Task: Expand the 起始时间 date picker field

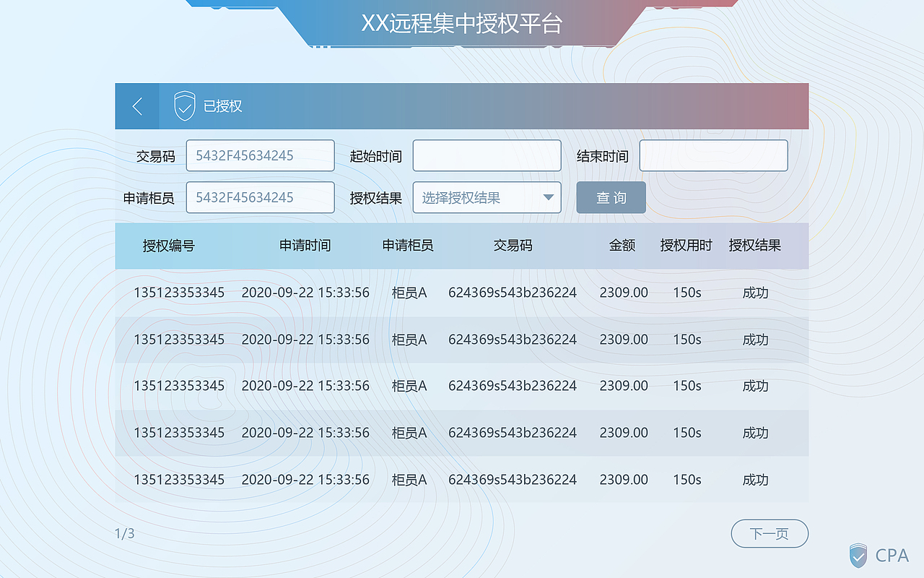Action: tap(487, 155)
